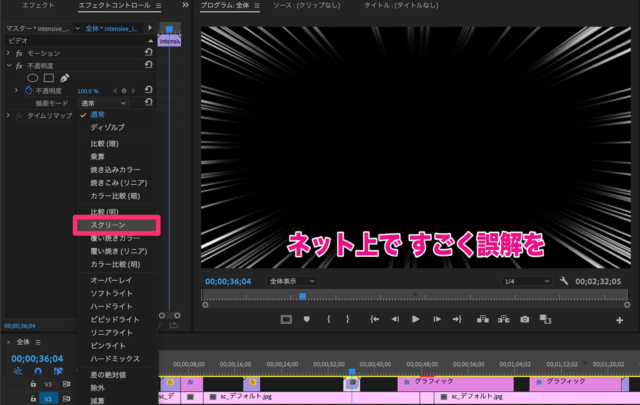The width and height of the screenshot is (640, 405).
Task: Open program monitor wrench settings
Action: [564, 282]
